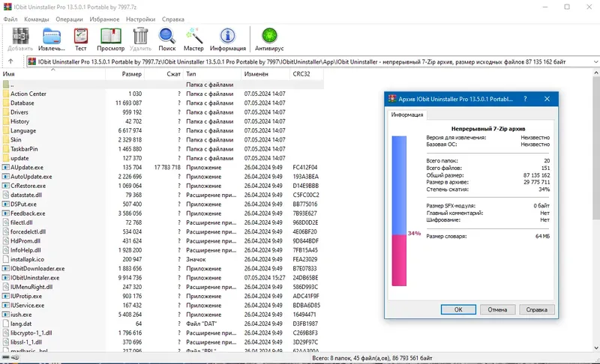The height and width of the screenshot is (364, 600).
Task: Click the archive icon in dialog title
Action: (x=392, y=99)
